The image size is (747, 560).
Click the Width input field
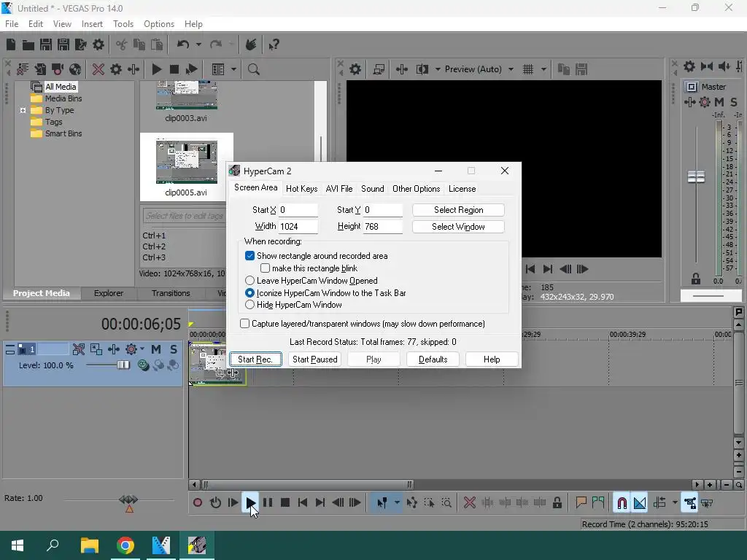[x=298, y=227]
